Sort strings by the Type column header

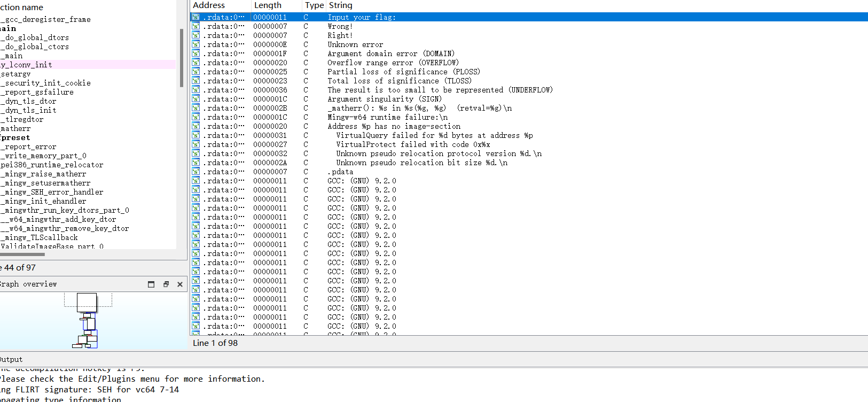[x=314, y=5]
